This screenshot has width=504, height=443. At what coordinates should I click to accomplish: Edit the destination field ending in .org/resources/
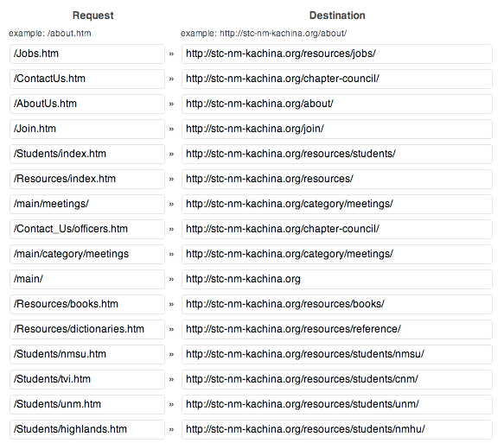pos(337,179)
